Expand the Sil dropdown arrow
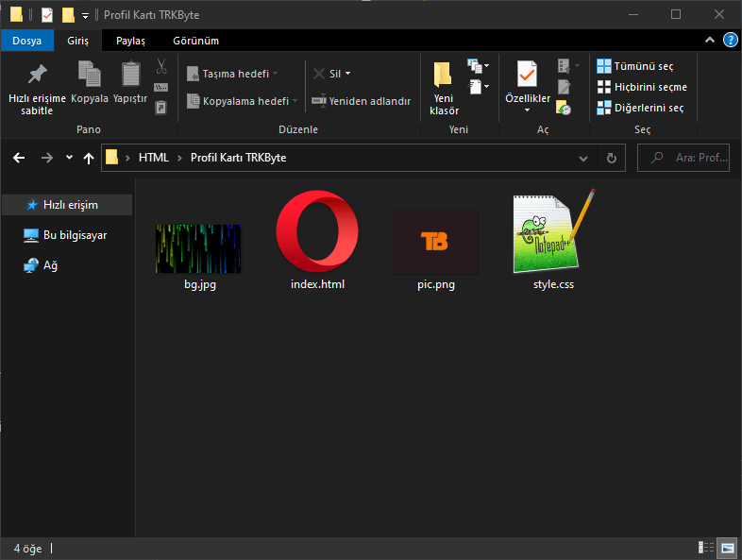Screen dimensions: 742x560 pyautogui.click(x=347, y=74)
